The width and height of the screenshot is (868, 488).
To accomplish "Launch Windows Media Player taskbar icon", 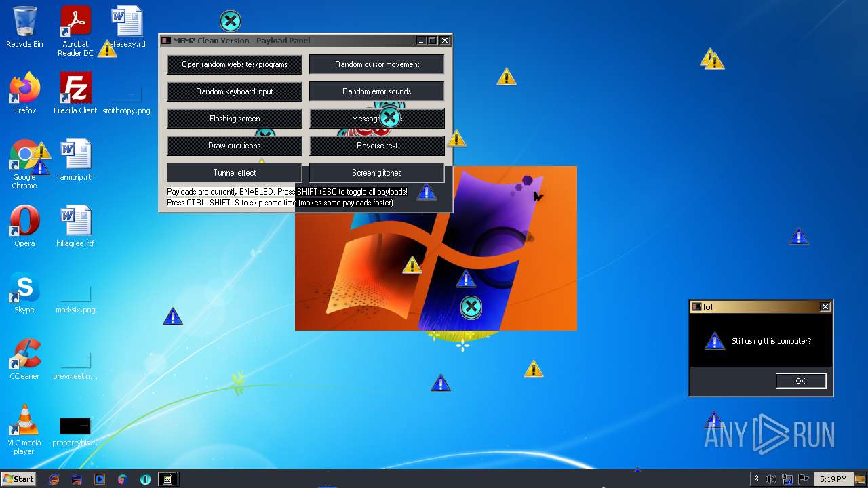I will [100, 479].
